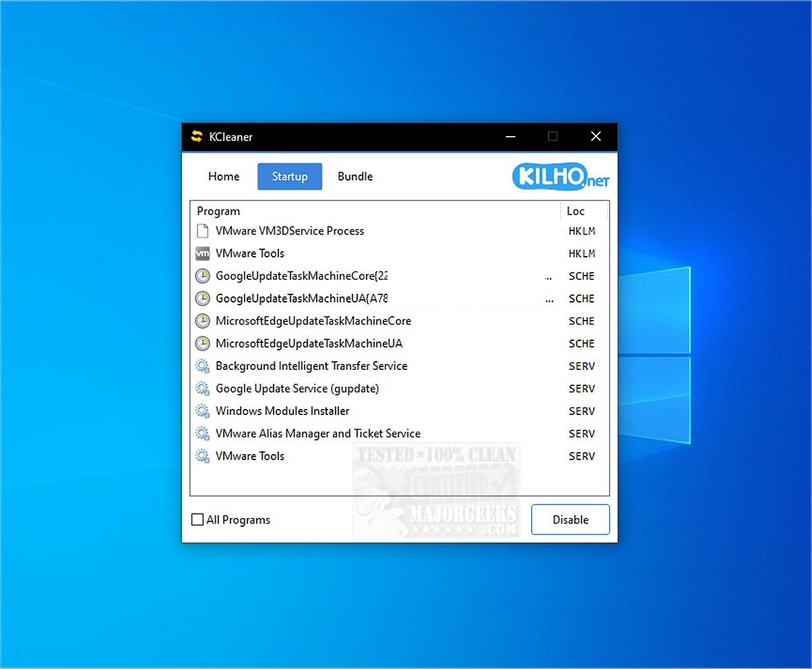Select the GoogleUpdateTaskMachineUA entry
The width and height of the screenshot is (812, 669).
coord(400,298)
